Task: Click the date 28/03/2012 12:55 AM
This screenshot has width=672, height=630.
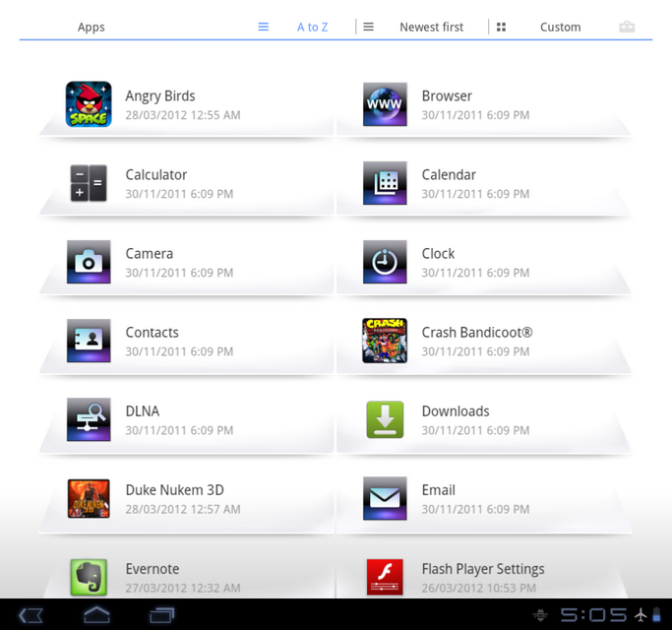Action: pos(183,115)
